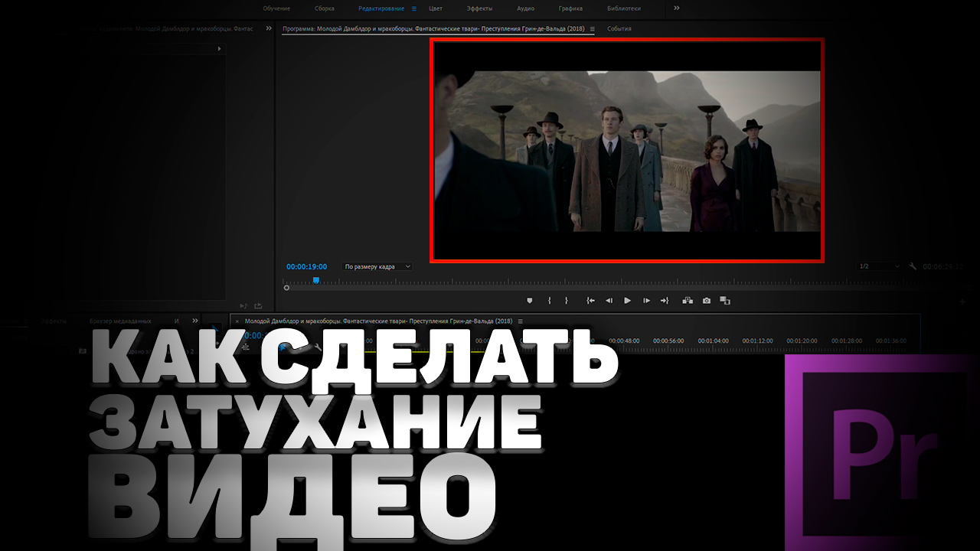Switch to the Библиотеки workspace
The height and width of the screenshot is (551, 980).
[624, 8]
